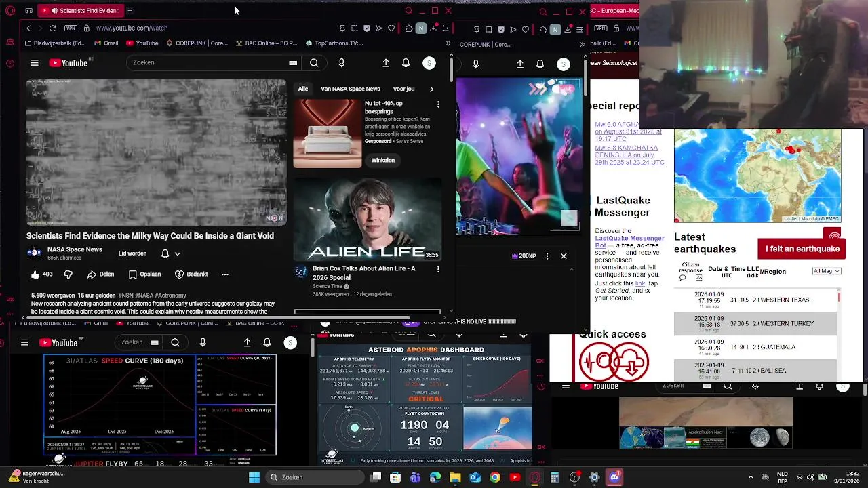The height and width of the screenshot is (488, 868).
Task: Open a new tab next to Scientists Find Evidence tab
Action: pos(130,11)
